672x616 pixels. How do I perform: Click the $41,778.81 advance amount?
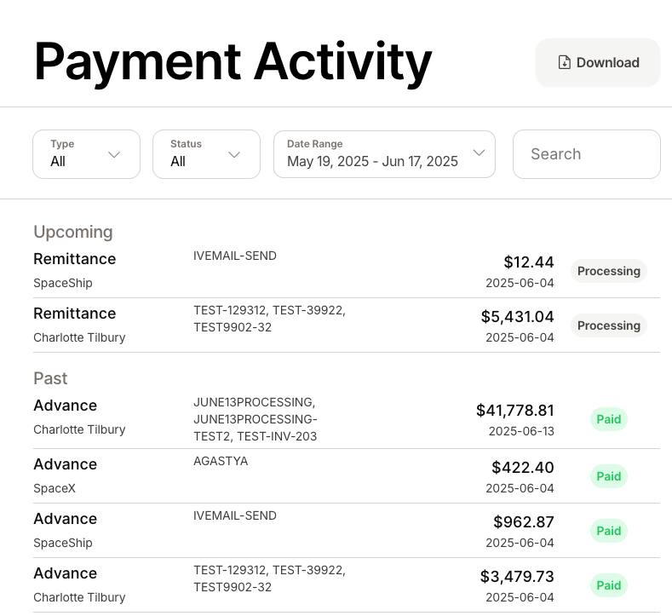click(x=515, y=410)
